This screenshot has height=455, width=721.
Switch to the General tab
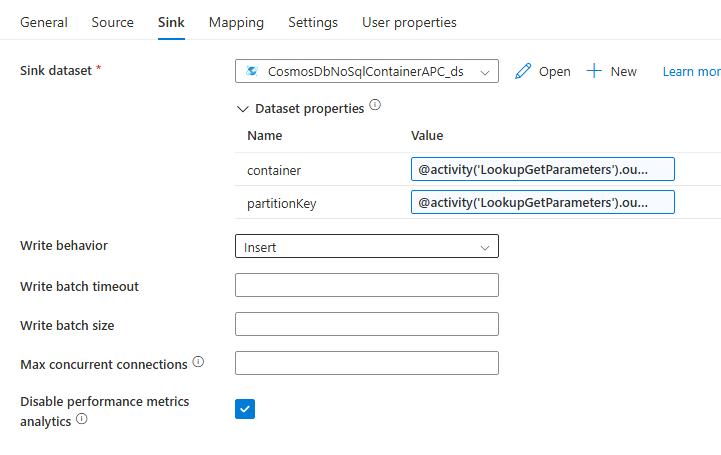pos(44,22)
